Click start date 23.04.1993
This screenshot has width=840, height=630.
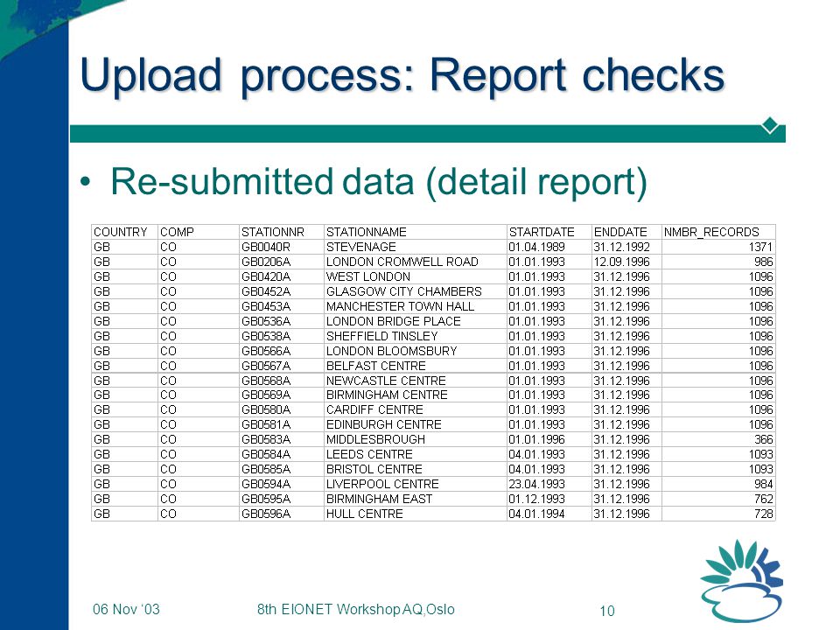pyautogui.click(x=536, y=484)
